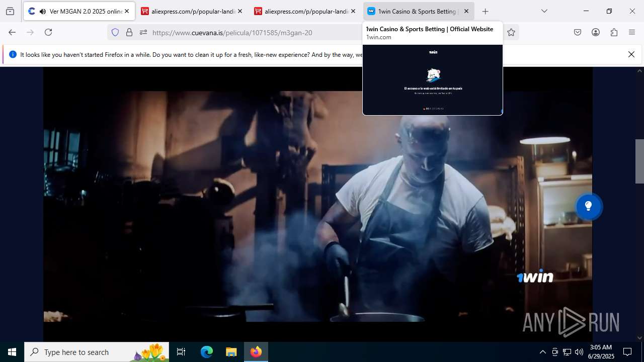
Task: Switch to the 1win Casino & Sports Betting tab
Action: (x=419, y=11)
